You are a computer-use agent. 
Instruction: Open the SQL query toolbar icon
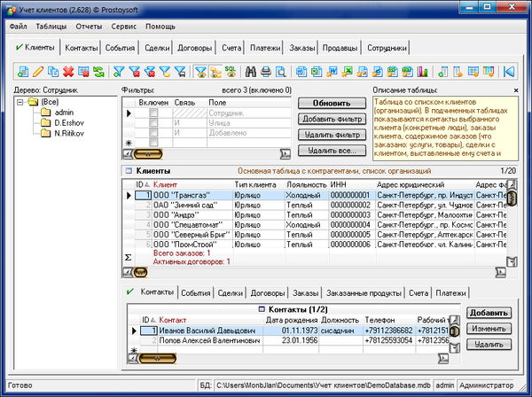230,71
